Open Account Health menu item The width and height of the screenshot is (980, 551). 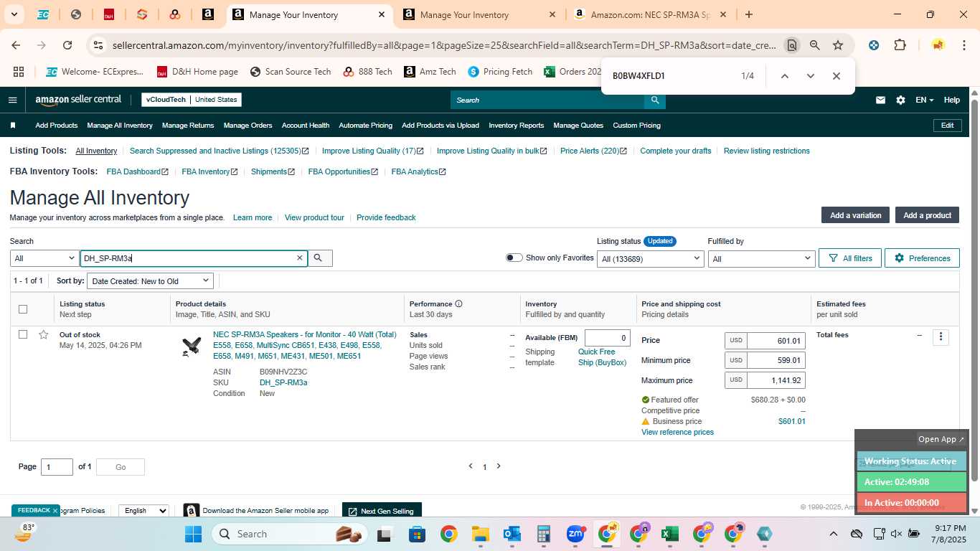(306, 126)
